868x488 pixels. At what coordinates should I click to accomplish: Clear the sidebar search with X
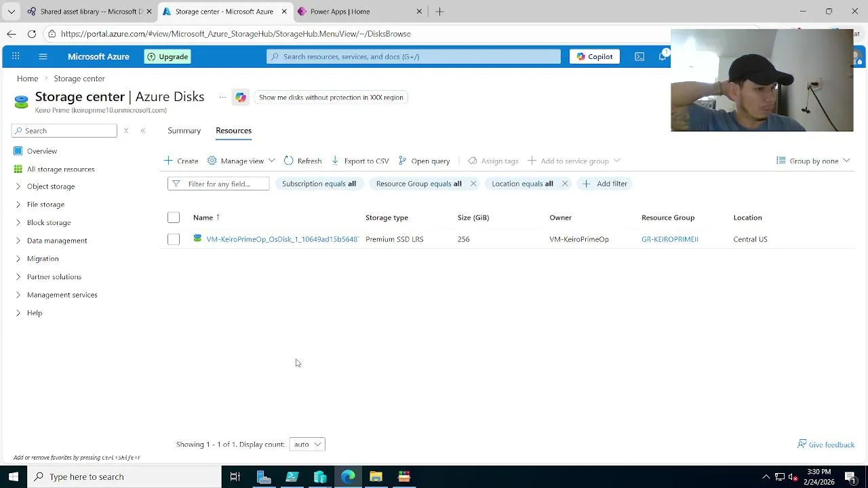point(125,130)
